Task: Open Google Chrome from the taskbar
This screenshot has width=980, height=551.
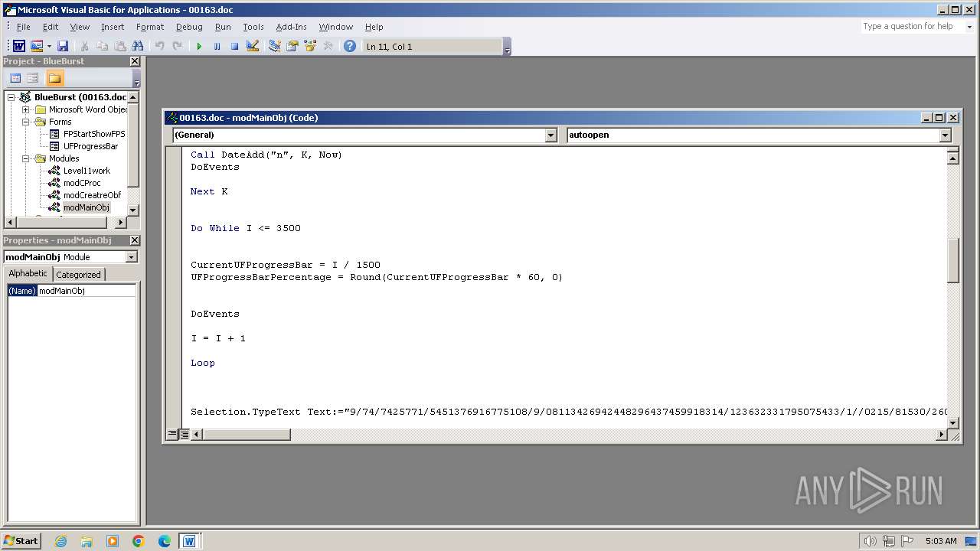Action: pyautogui.click(x=139, y=541)
